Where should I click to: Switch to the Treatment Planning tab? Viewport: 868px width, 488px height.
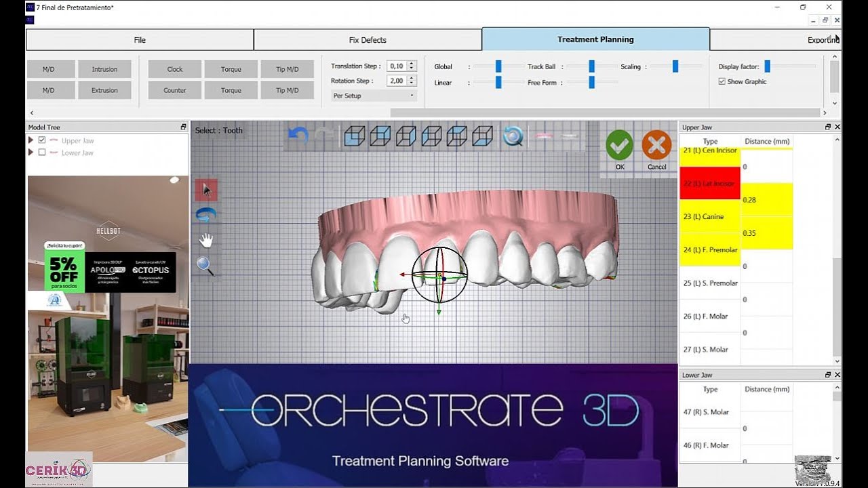click(x=595, y=39)
